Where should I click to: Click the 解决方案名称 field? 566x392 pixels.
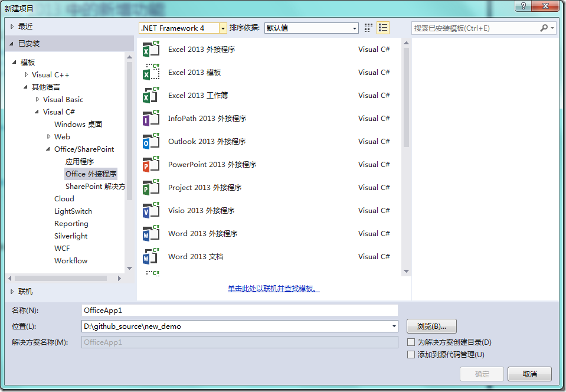click(x=240, y=342)
